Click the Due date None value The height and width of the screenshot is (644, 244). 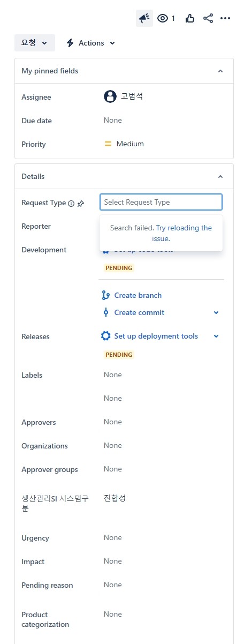tap(113, 120)
